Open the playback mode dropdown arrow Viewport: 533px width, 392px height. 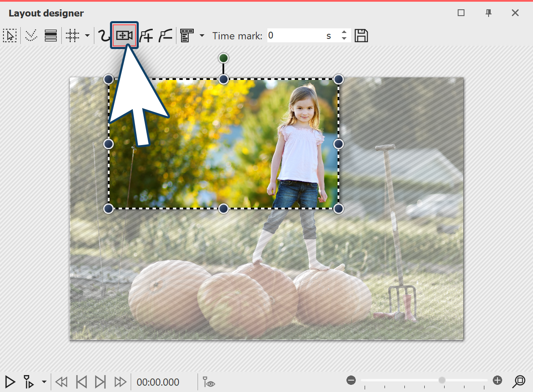[x=43, y=382]
